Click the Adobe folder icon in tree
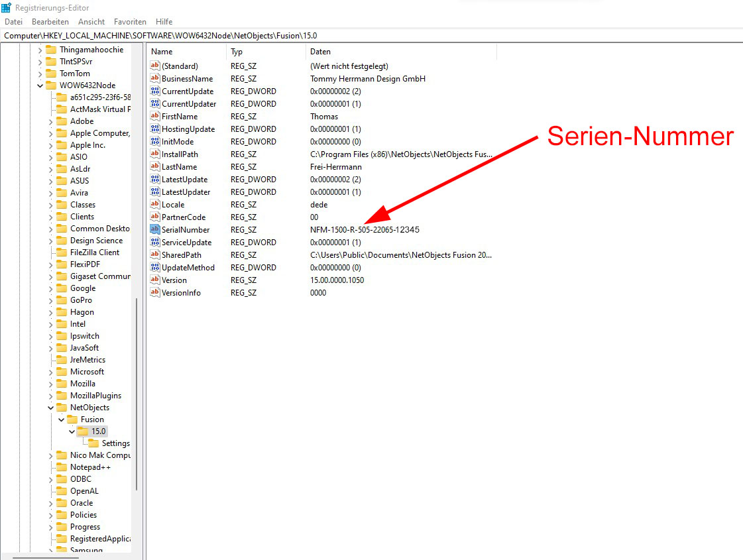743x560 pixels. point(62,121)
